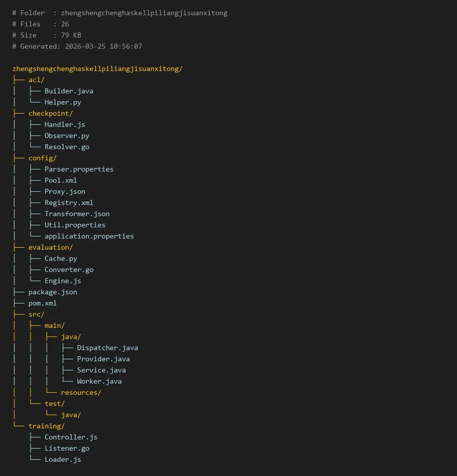
Task: Open Parser.properties file
Action: point(79,169)
